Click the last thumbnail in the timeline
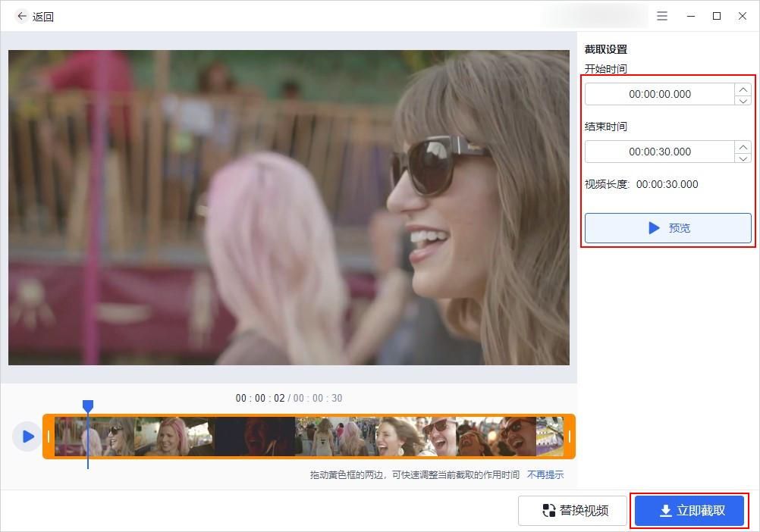This screenshot has height=532, width=760. (550, 437)
